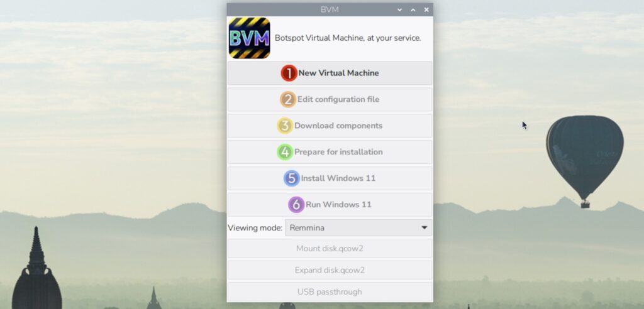
Task: Click the BVM title bar text
Action: [x=330, y=9]
